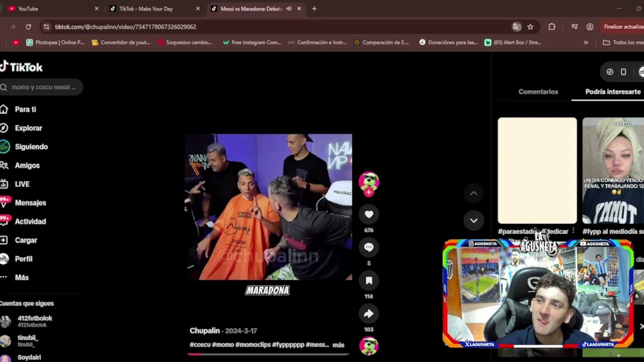Image resolution: width=644 pixels, height=362 pixels.
Task: Switch to the Comentarios tab
Action: click(x=538, y=92)
